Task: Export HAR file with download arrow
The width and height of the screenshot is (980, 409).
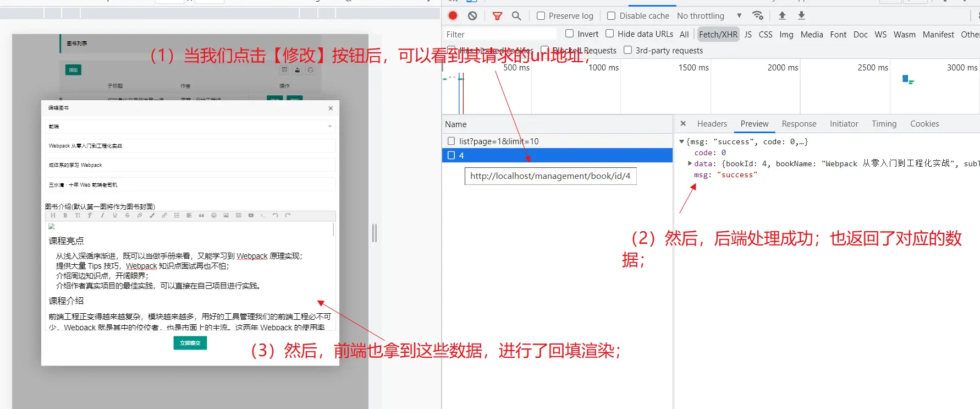Action: coord(801,15)
